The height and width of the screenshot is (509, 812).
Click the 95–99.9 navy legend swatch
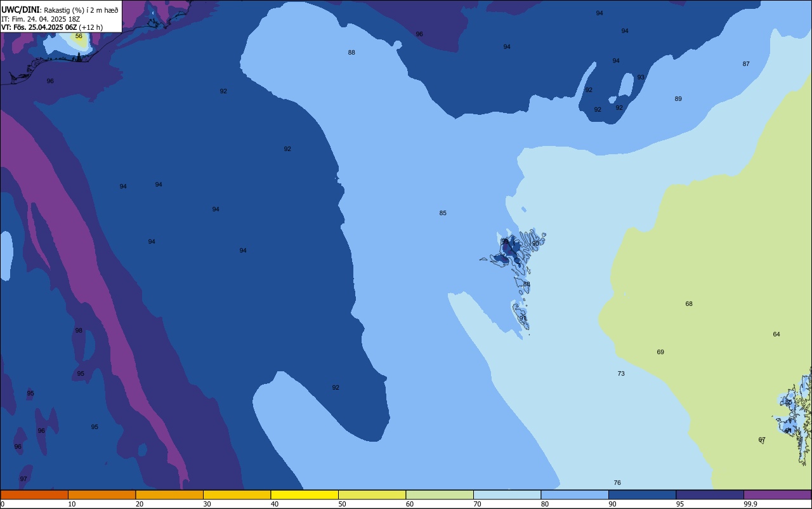point(710,494)
